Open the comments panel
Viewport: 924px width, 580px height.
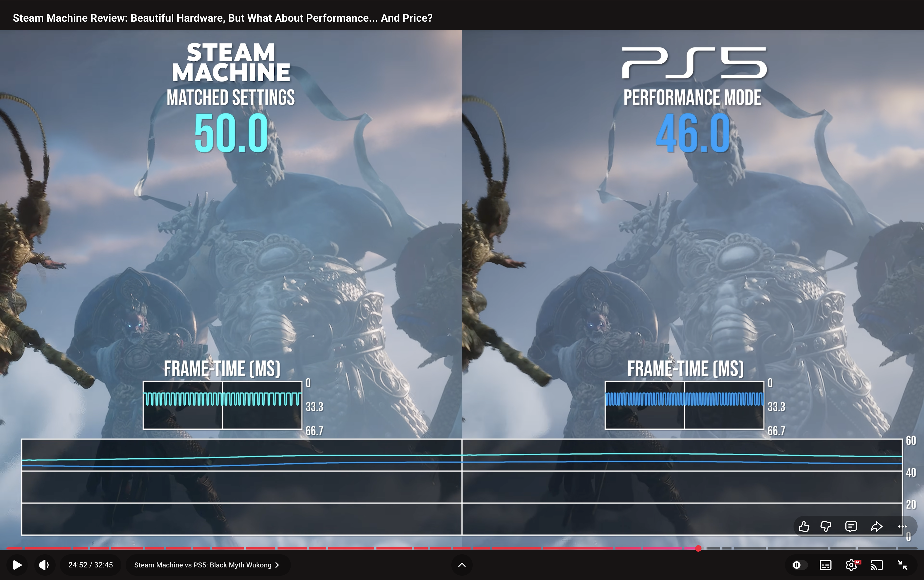[851, 526]
